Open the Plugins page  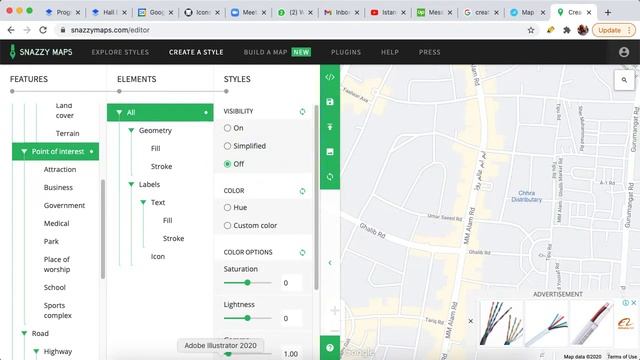pyautogui.click(x=346, y=52)
